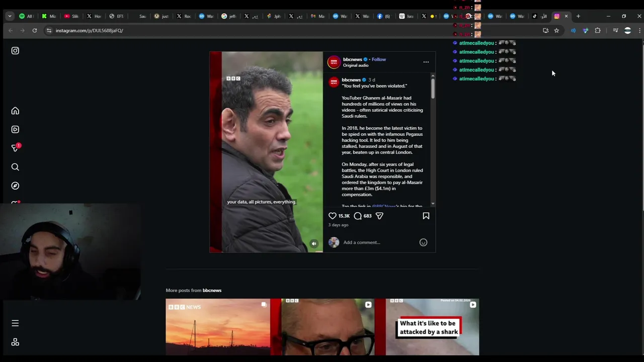Viewport: 644px width, 362px height.
Task: View site information icon in address bar
Action: tap(49, 31)
